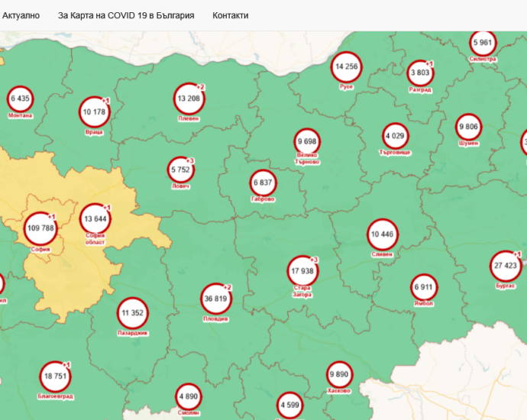Select the Пазарджик marker showing 11 352
The height and width of the screenshot is (420, 527).
click(133, 313)
